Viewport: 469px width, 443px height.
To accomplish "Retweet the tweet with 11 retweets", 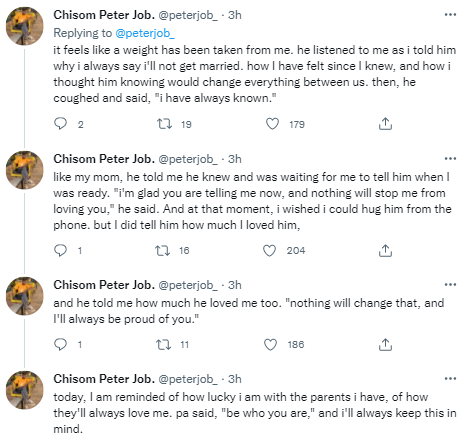I will [x=164, y=344].
